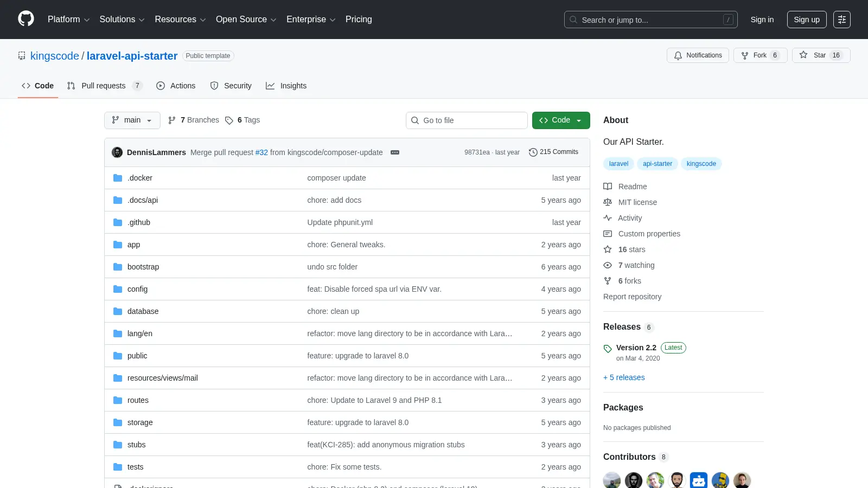Open commit 'chore: add docs'
This screenshot has width=868, height=488.
click(x=334, y=200)
